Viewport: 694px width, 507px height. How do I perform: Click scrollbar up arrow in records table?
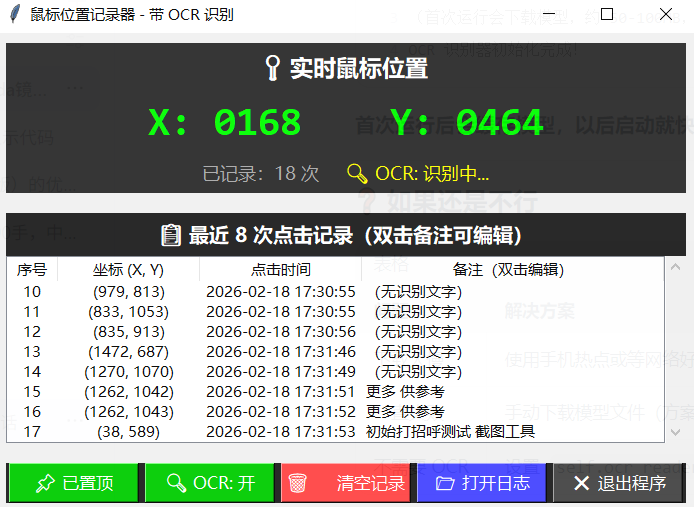(x=675, y=267)
